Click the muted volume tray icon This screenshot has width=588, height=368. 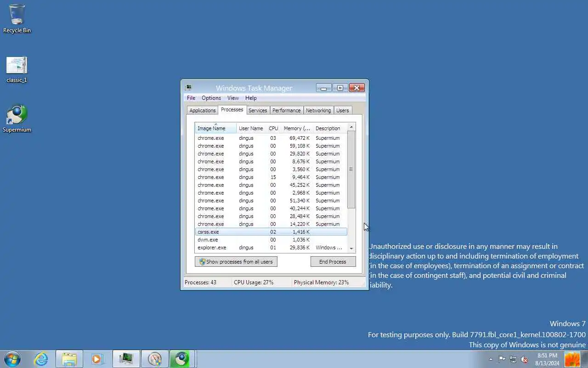524,359
